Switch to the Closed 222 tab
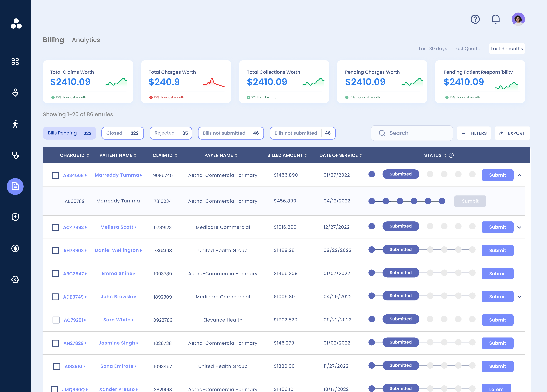 click(x=123, y=133)
